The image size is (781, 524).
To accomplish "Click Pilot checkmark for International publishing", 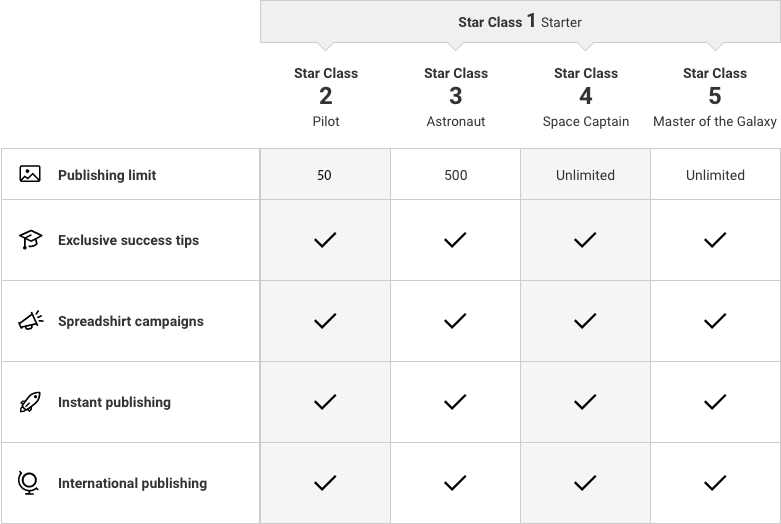I will coord(325,483).
